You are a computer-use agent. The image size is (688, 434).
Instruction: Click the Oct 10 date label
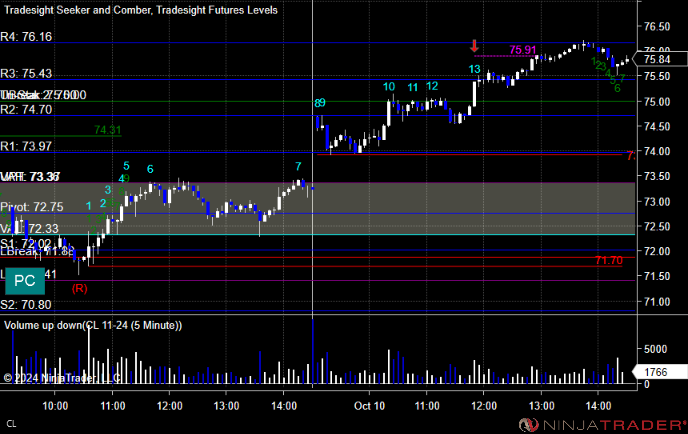(x=369, y=406)
